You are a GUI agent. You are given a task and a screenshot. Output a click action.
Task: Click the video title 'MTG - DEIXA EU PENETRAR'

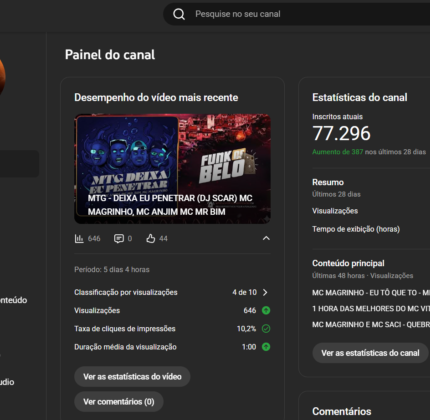click(x=170, y=205)
